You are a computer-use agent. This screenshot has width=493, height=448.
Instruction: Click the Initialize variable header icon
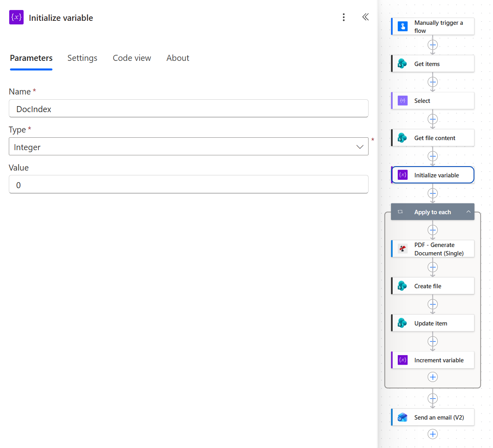tap(16, 17)
